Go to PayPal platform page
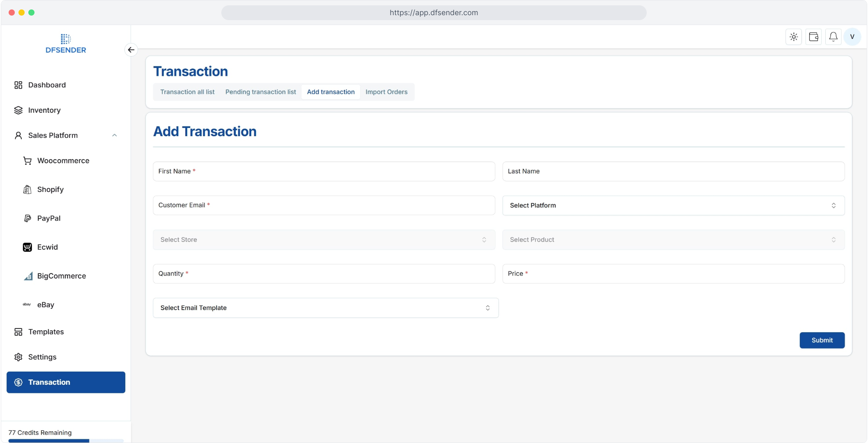 point(48,218)
